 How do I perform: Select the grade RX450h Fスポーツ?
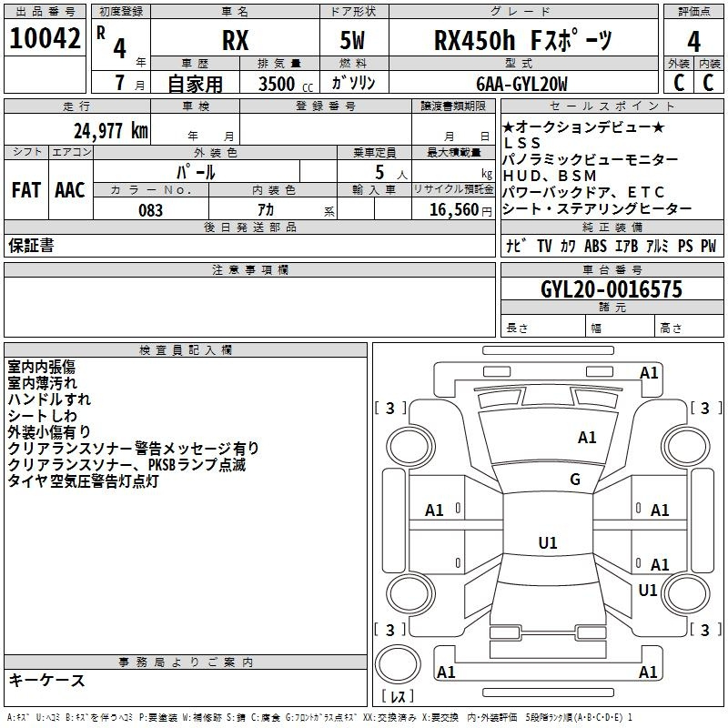click(522, 40)
